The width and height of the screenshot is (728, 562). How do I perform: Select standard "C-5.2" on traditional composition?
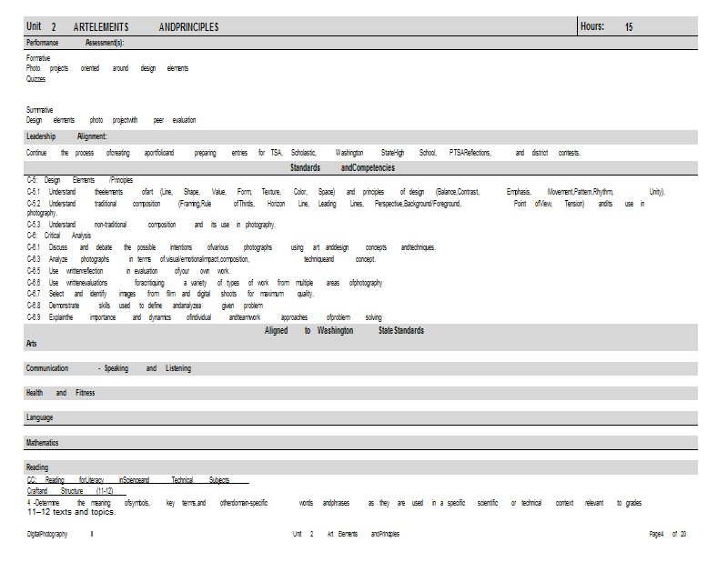[335, 208]
